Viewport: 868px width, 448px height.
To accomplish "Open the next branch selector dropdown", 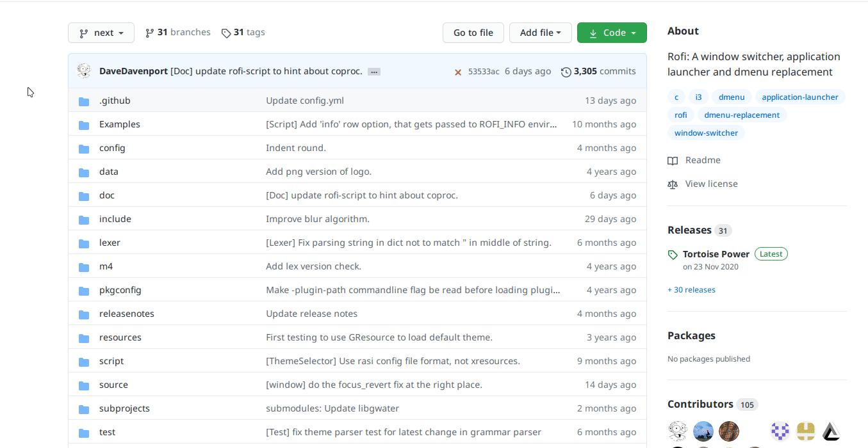I will (x=101, y=33).
